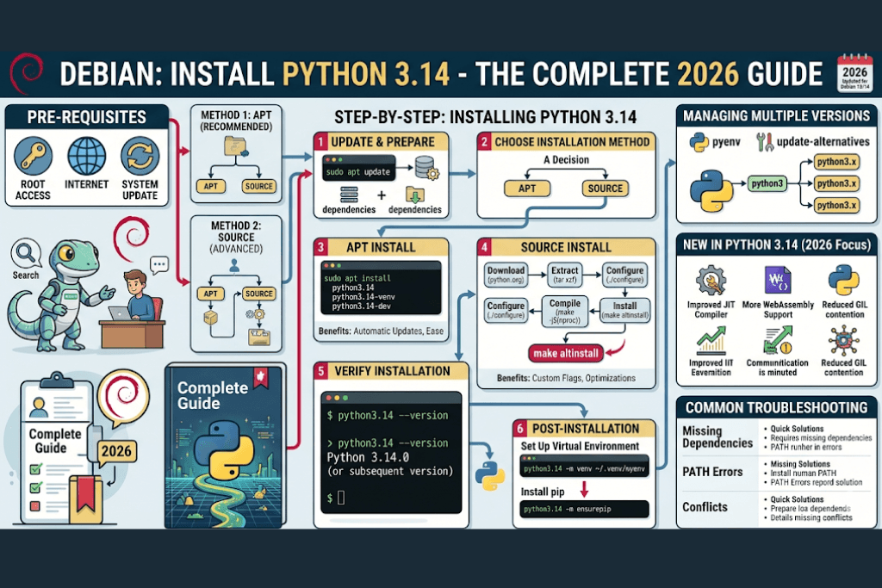Screen dimensions: 882x588
Task: Click the 2026 calendar icon in the banner
Action: pos(854,73)
